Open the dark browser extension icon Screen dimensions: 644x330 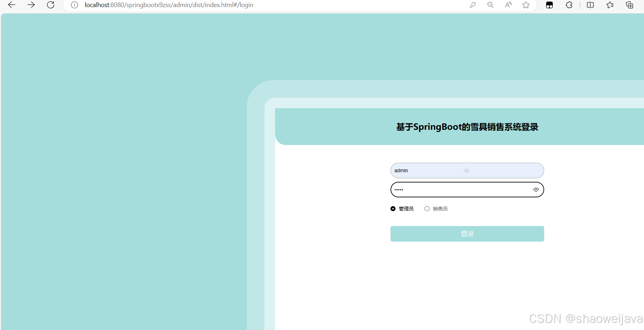pyautogui.click(x=549, y=5)
